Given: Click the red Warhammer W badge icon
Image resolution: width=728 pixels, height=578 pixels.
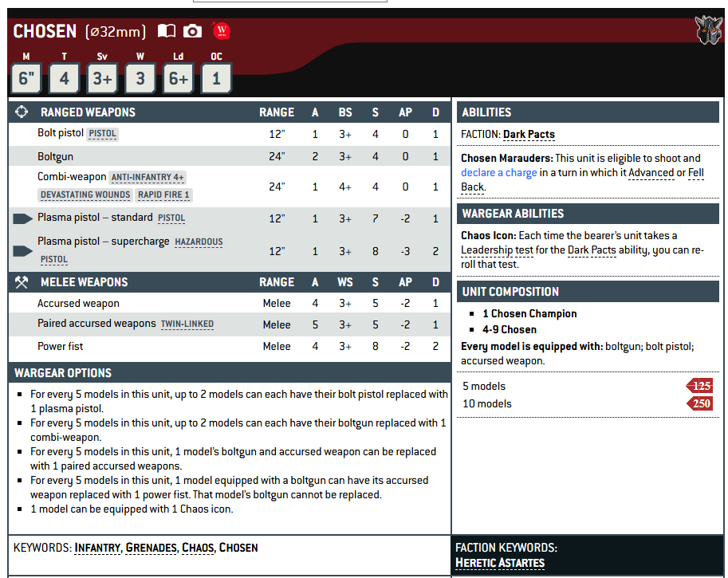Looking at the screenshot, I should (x=222, y=30).
